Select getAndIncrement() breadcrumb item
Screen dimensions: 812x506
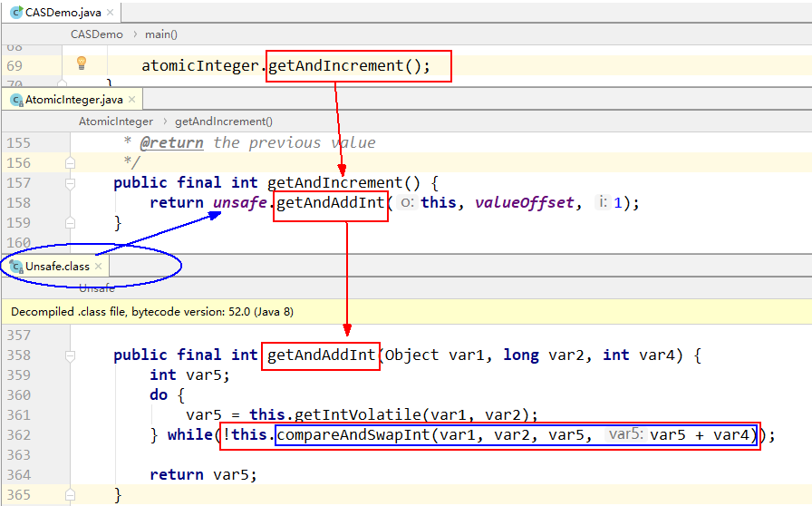[224, 122]
